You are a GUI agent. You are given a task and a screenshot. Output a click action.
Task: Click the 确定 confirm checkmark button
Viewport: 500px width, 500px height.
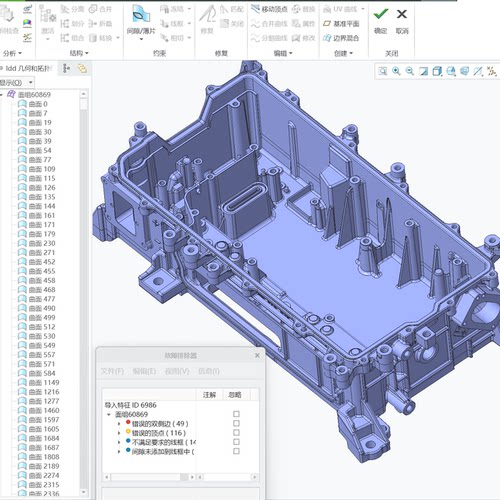pos(380,20)
